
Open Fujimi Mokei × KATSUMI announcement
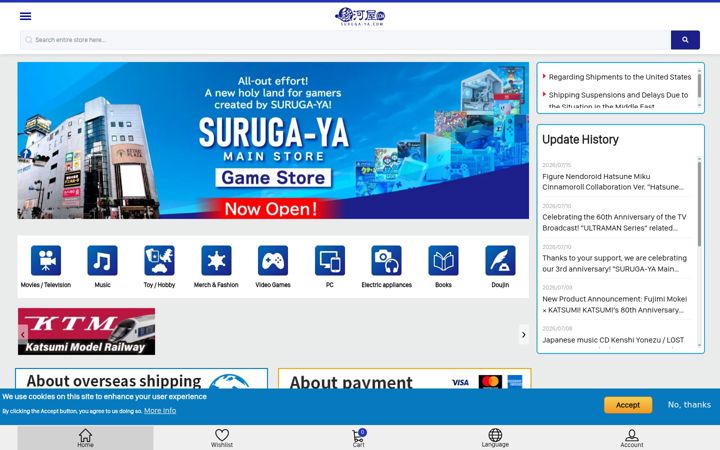[615, 304]
